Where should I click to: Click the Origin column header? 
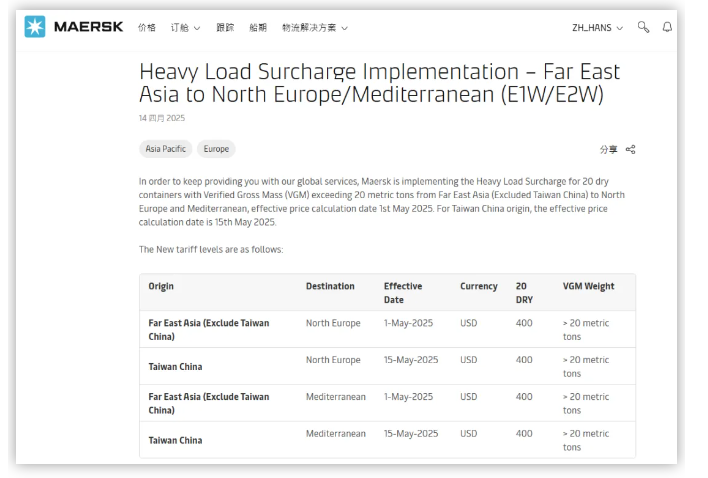(161, 286)
